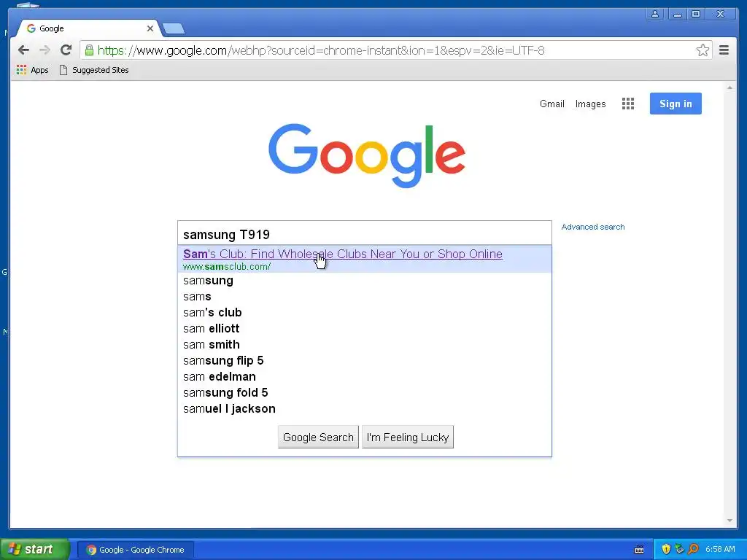The width and height of the screenshot is (747, 560).
Task: Click I'm Feeling Lucky button
Action: tap(408, 437)
